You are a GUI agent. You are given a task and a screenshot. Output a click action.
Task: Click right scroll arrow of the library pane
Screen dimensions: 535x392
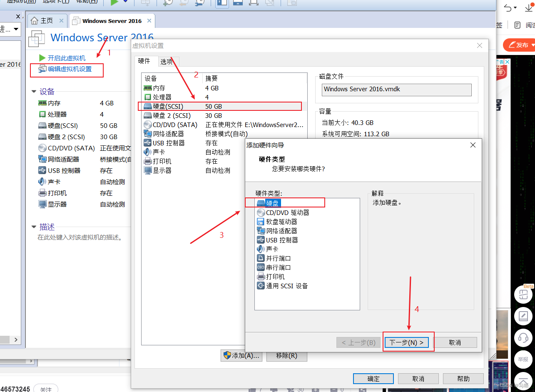[x=16, y=340]
